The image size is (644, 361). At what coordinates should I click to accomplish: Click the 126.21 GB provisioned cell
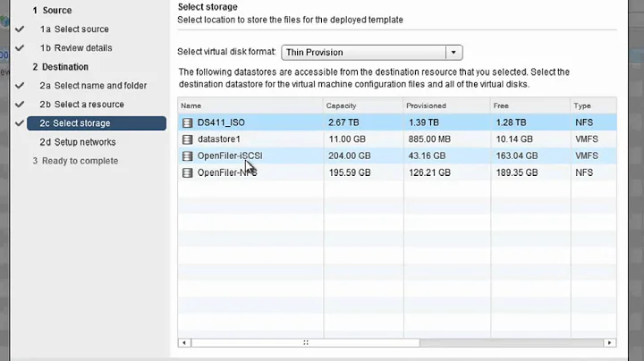429,172
